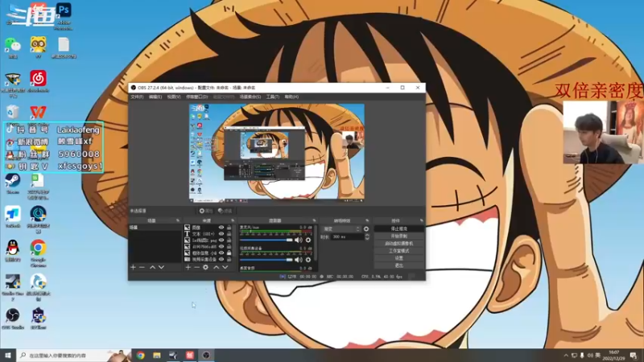The height and width of the screenshot is (362, 644).
Task: Show hidden system tray icons chevron
Action: tap(566, 356)
